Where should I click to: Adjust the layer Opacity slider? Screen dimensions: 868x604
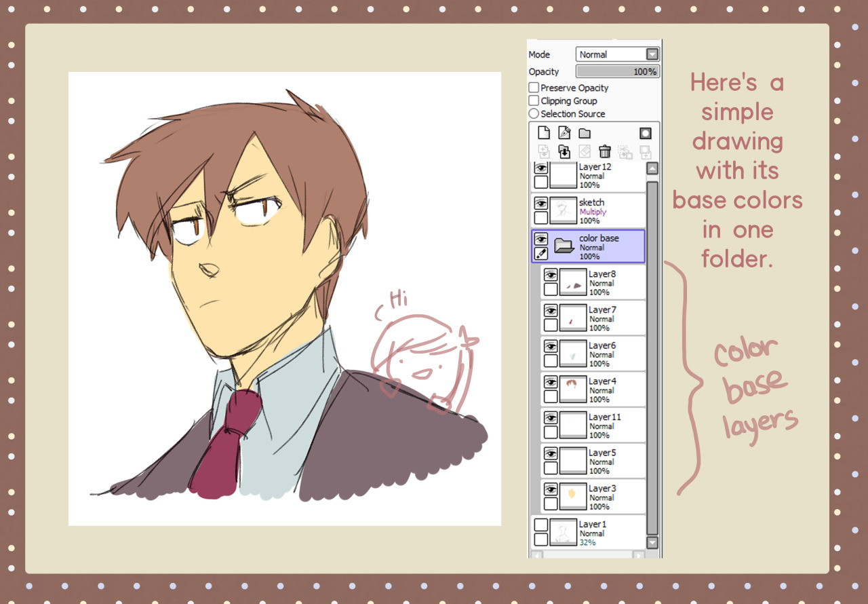point(617,71)
